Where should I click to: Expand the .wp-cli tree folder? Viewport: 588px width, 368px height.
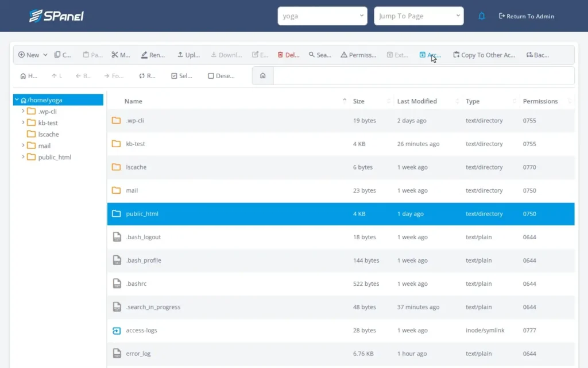23,111
